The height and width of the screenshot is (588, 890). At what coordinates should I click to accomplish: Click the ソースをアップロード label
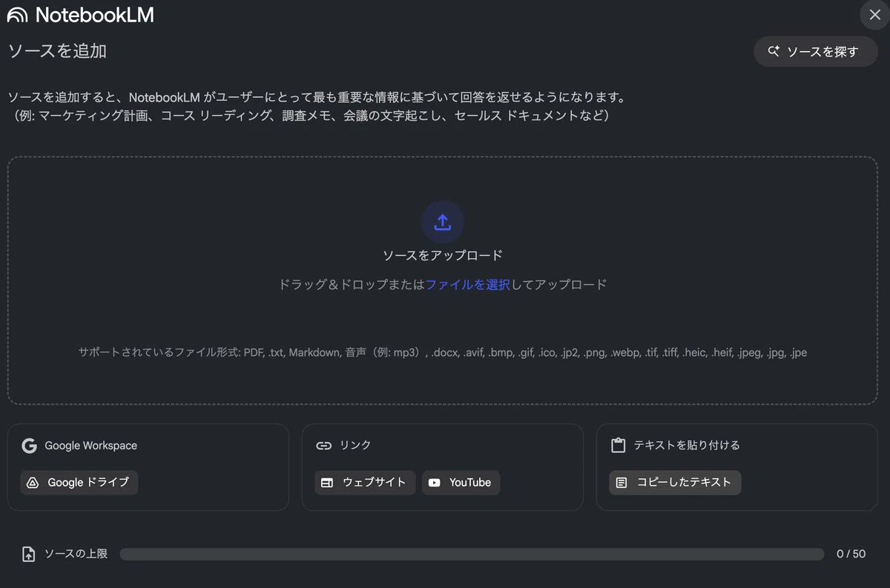click(x=443, y=255)
